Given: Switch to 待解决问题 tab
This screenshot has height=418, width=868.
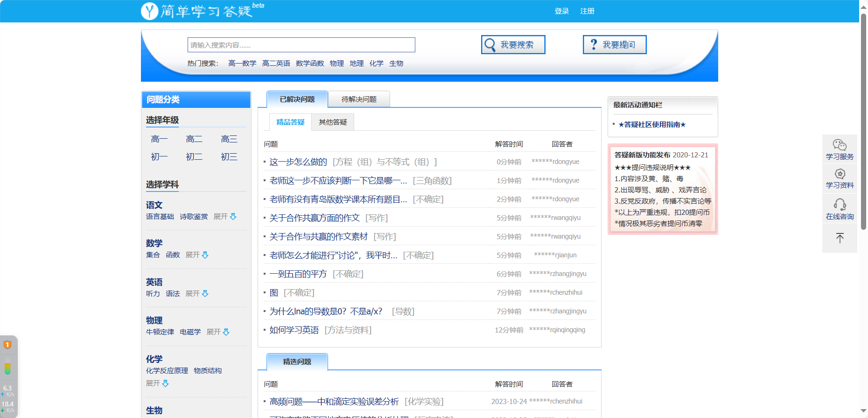Looking at the screenshot, I should coord(359,99).
